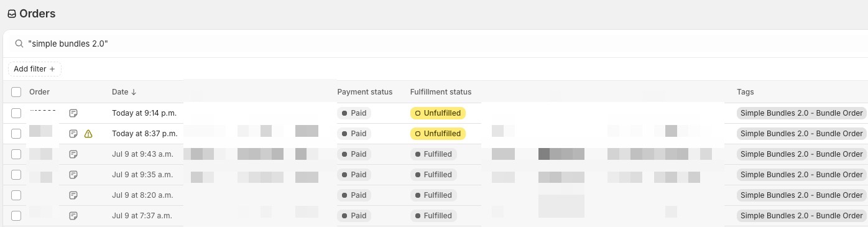Click warning triangle on 8:37 p.m. order

pos(88,134)
